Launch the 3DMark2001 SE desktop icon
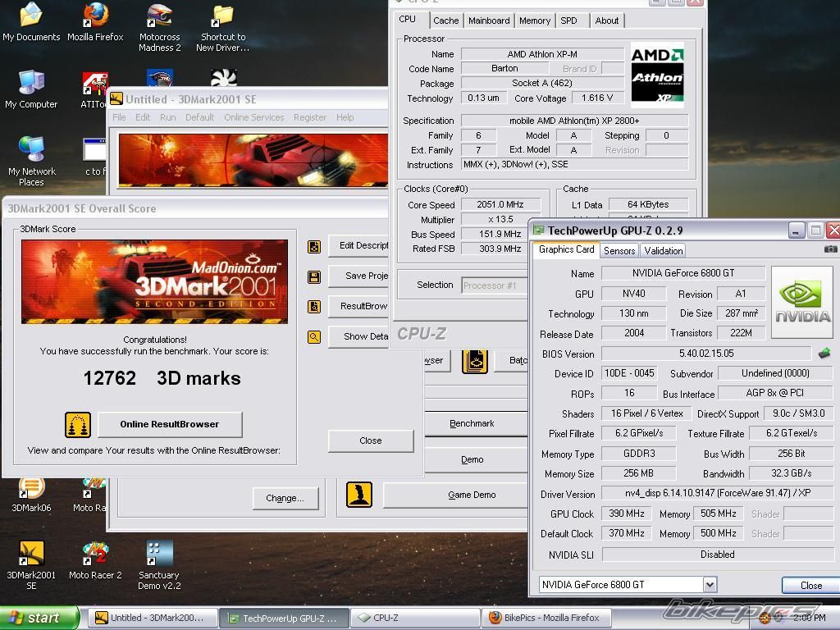Image resolution: width=840 pixels, height=630 pixels. (31, 554)
